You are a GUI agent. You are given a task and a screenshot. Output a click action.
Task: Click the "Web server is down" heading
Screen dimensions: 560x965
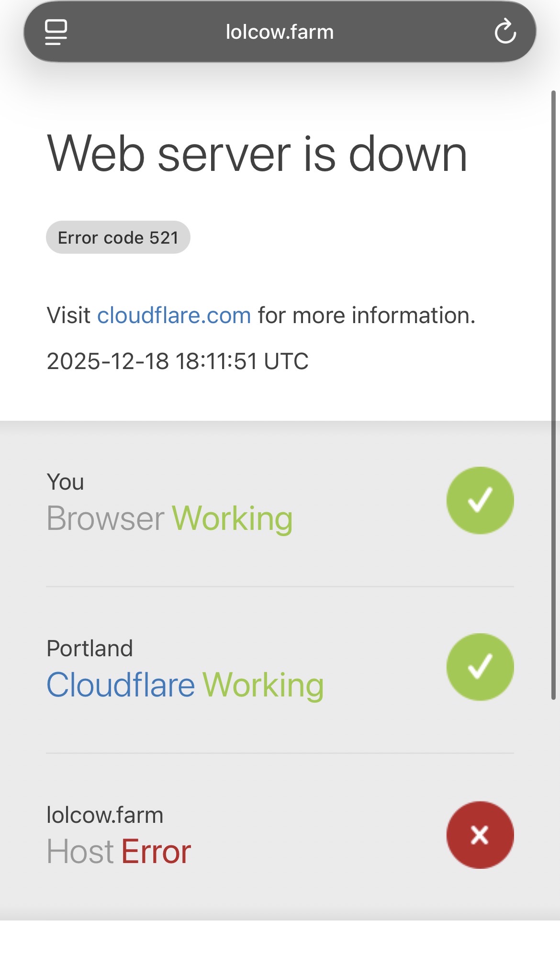click(x=257, y=154)
